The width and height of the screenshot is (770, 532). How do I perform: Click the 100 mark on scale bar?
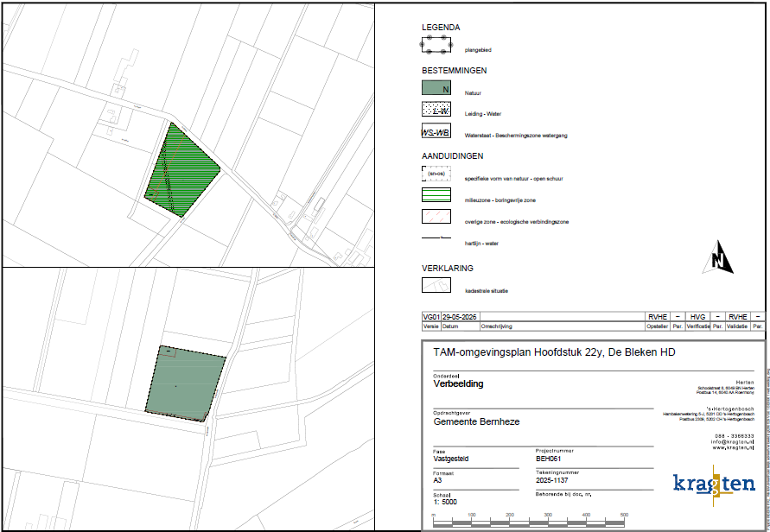(472, 515)
